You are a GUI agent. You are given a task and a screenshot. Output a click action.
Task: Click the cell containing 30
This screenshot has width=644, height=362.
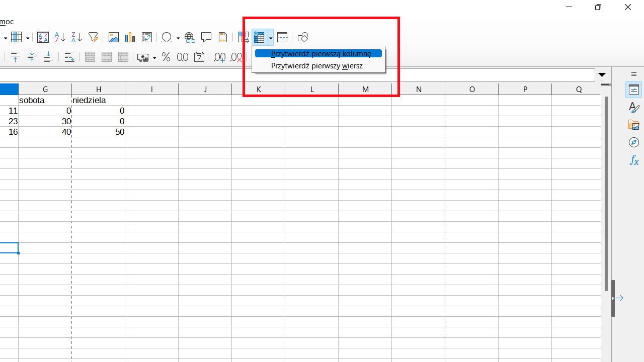(x=45, y=121)
